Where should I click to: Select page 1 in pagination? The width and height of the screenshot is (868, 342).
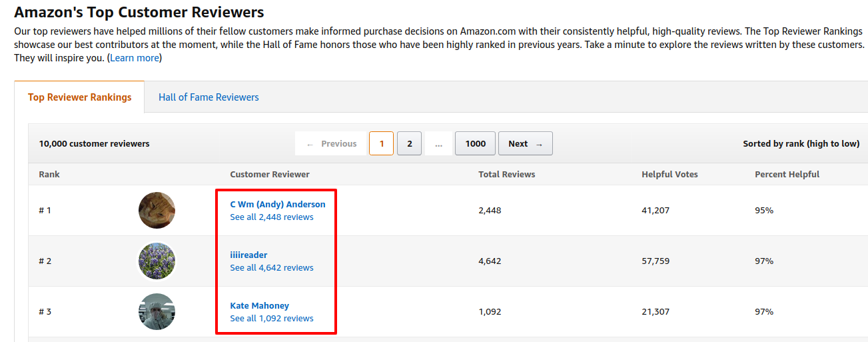(382, 143)
